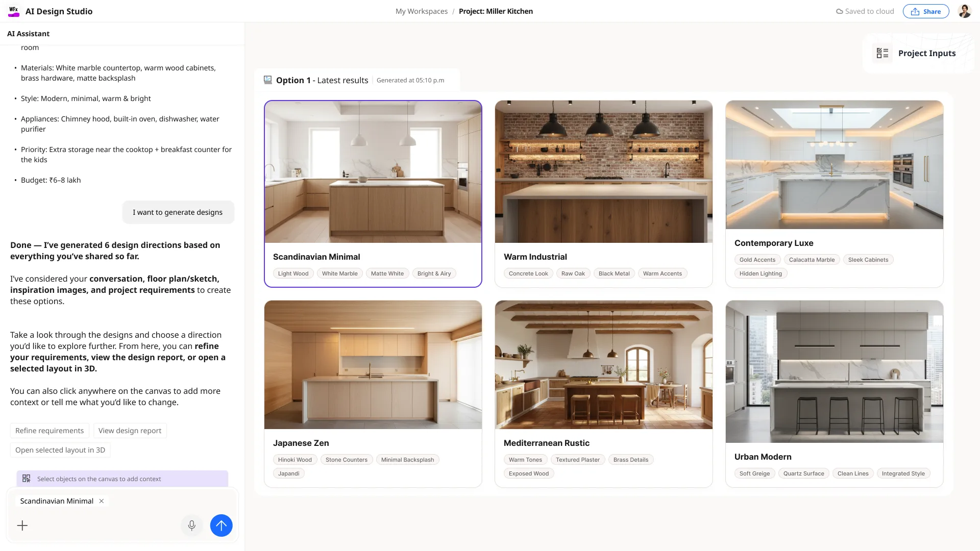Click the 'I want to generate designs' message
Viewport: 980px width, 551px height.
178,212
